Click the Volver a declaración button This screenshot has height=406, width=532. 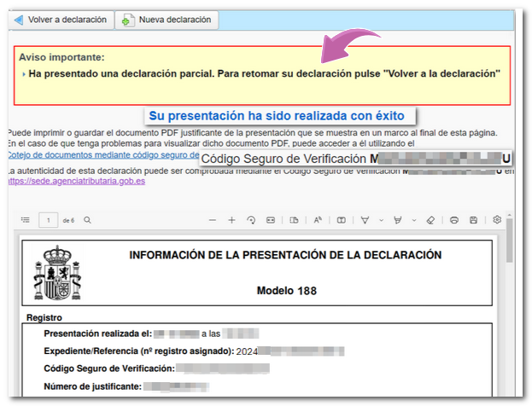coord(61,20)
